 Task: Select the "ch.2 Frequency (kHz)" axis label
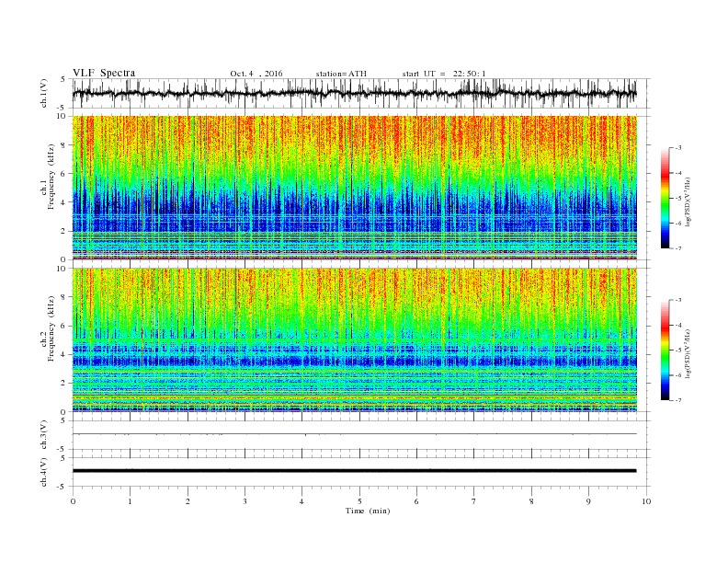(48, 329)
